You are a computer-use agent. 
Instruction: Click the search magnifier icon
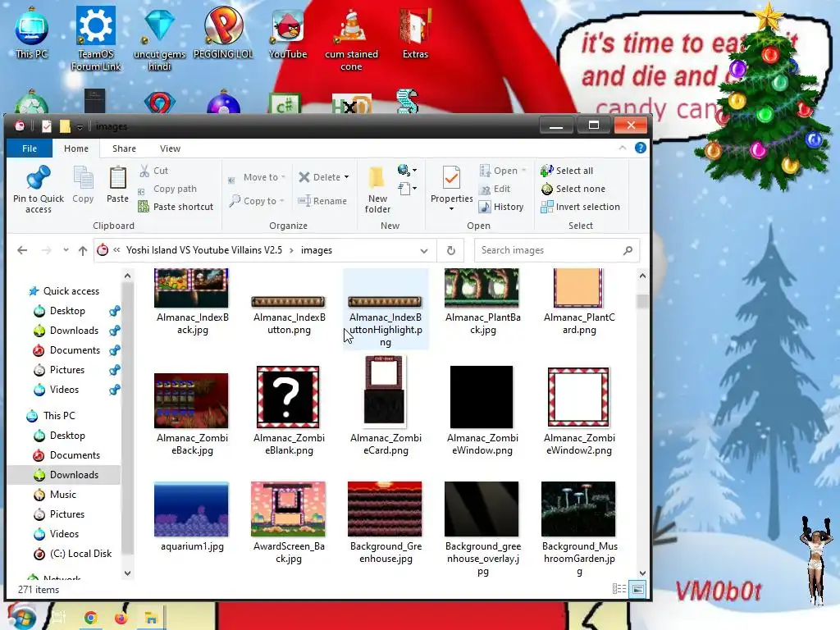[x=628, y=250]
